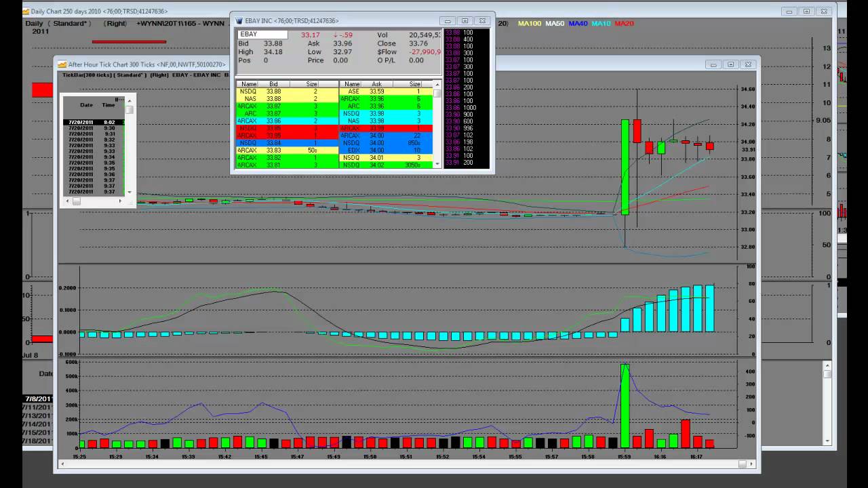
Task: Select the ARC 33.87 bid row
Action: (286, 114)
